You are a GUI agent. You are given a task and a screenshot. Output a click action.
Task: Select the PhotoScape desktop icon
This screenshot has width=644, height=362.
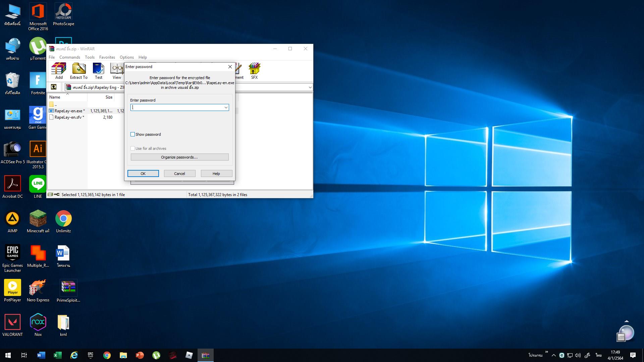63,14
